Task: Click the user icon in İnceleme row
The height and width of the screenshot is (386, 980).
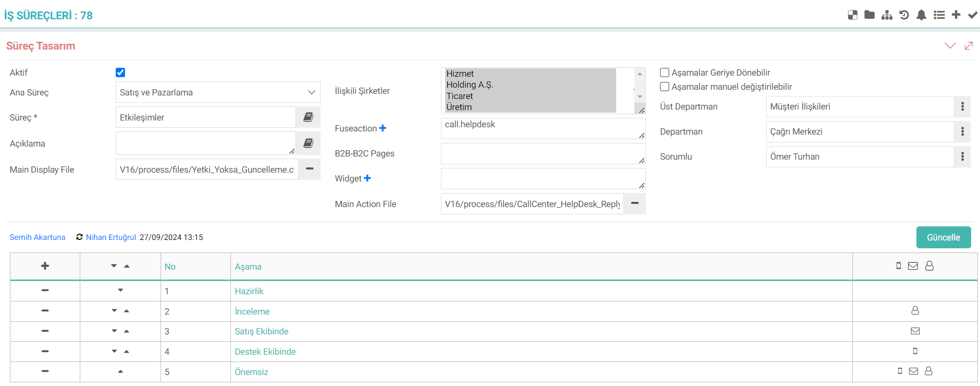Action: [915, 310]
